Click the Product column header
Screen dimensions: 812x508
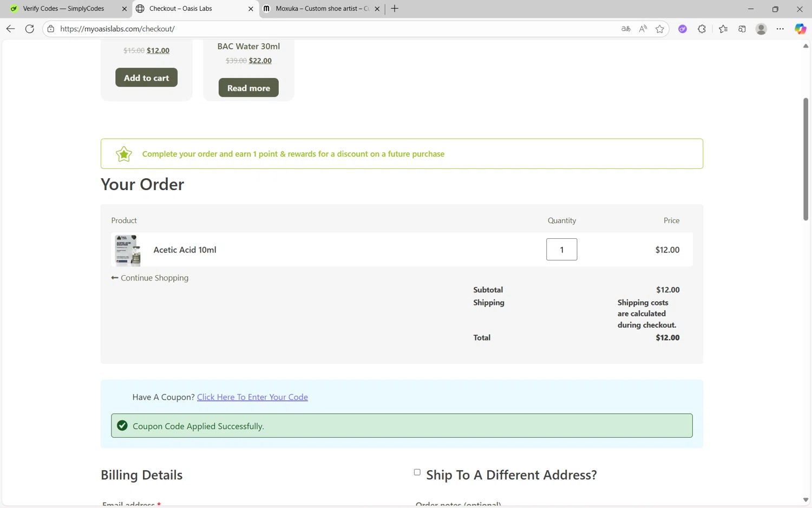coord(124,220)
